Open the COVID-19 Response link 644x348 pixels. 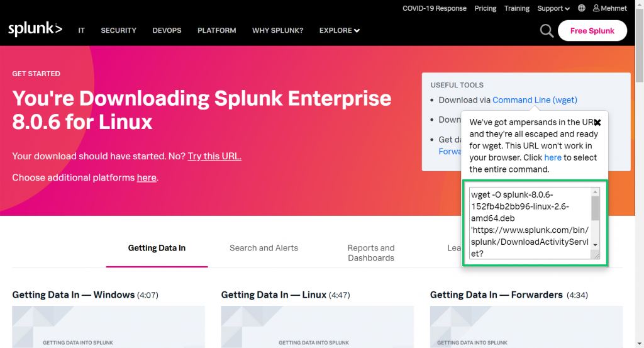tap(434, 8)
